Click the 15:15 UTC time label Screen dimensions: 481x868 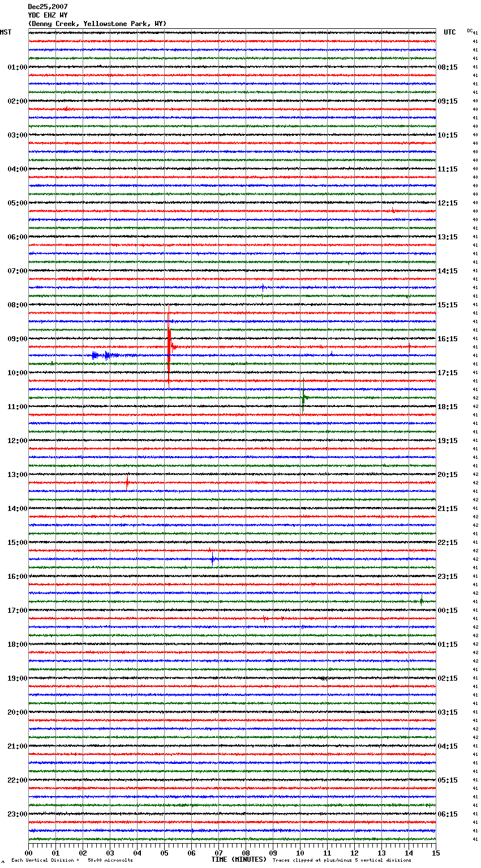[x=448, y=305]
